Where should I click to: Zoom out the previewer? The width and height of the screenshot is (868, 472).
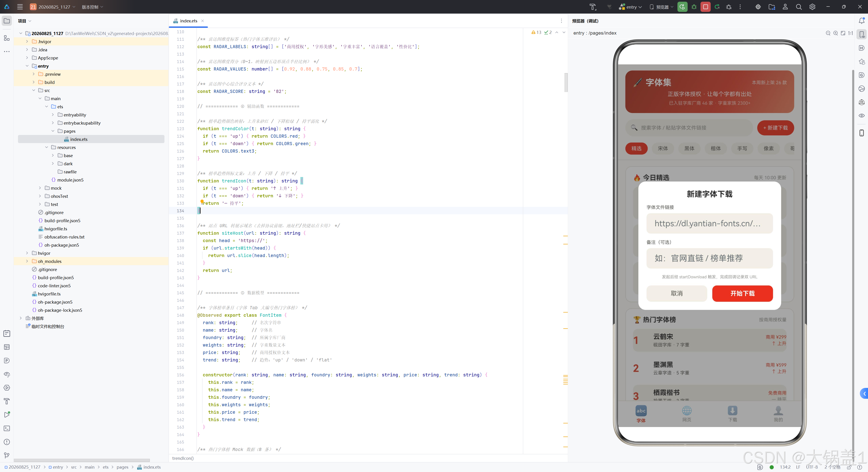(x=828, y=33)
